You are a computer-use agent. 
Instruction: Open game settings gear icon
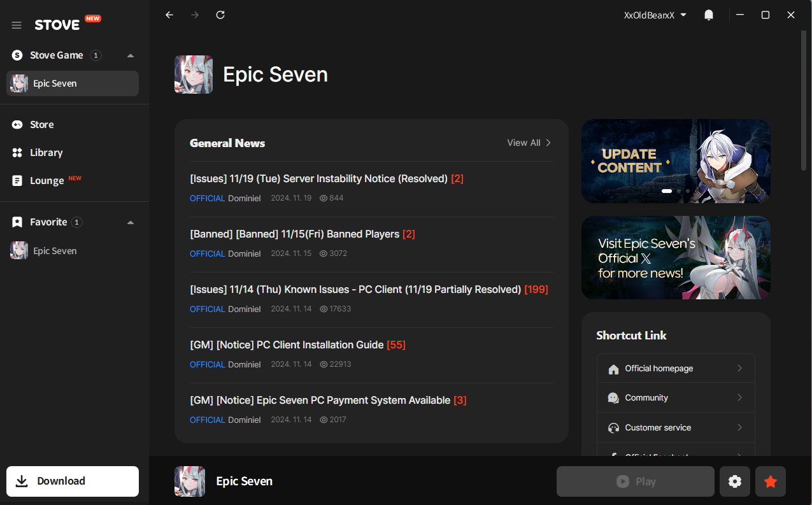[735, 481]
